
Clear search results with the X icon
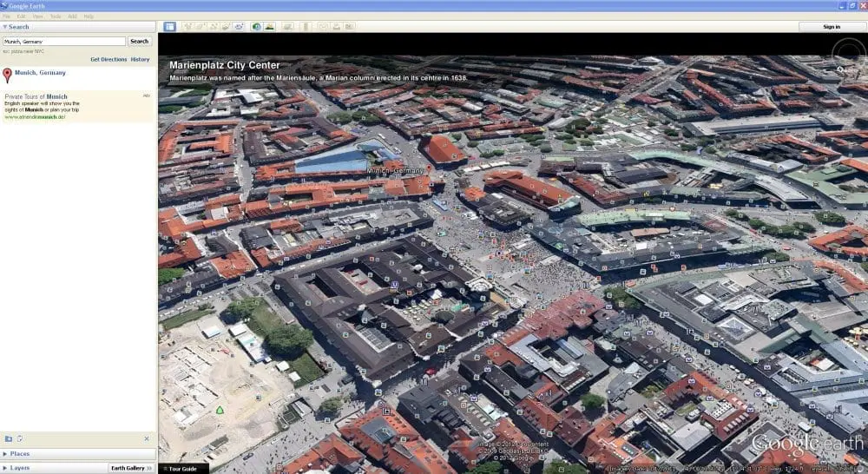click(x=147, y=438)
